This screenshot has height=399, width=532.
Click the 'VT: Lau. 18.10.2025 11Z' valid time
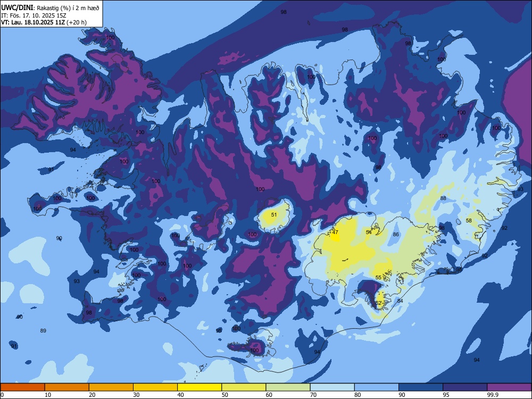point(33,22)
